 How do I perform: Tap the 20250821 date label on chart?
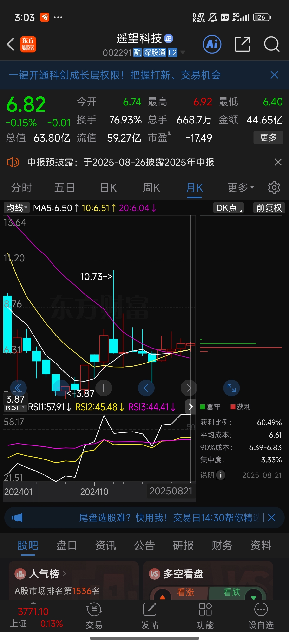point(171,491)
